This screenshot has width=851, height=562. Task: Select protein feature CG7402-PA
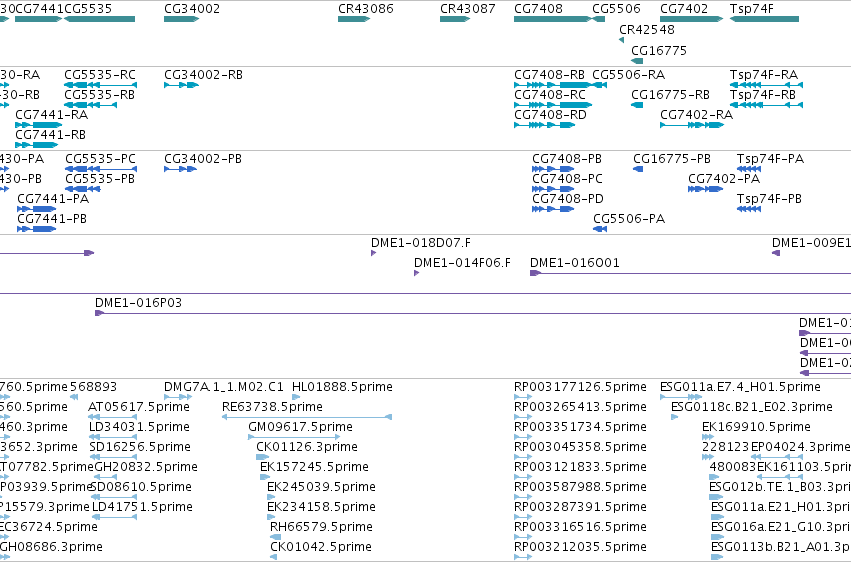pos(706,189)
